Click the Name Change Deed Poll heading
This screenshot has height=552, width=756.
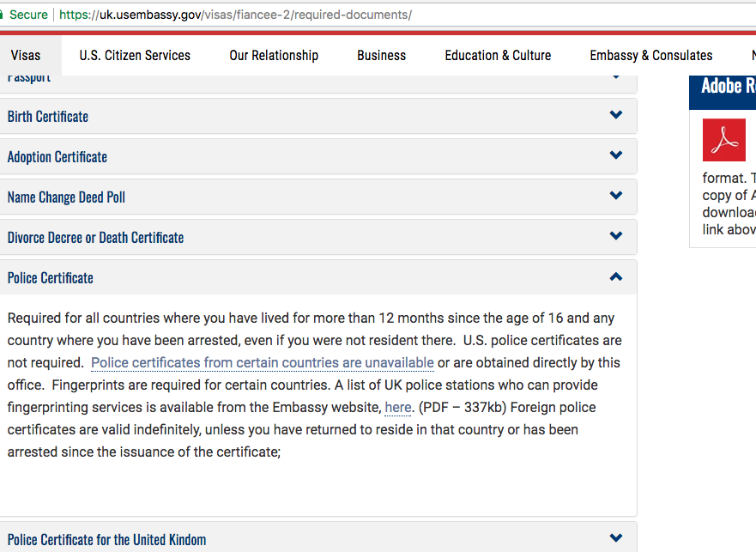coord(66,197)
